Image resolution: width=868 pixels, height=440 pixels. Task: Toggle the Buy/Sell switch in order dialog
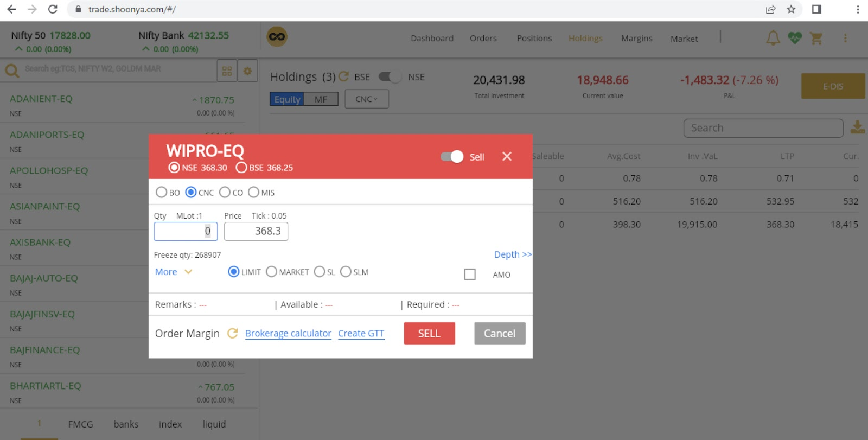(x=452, y=156)
